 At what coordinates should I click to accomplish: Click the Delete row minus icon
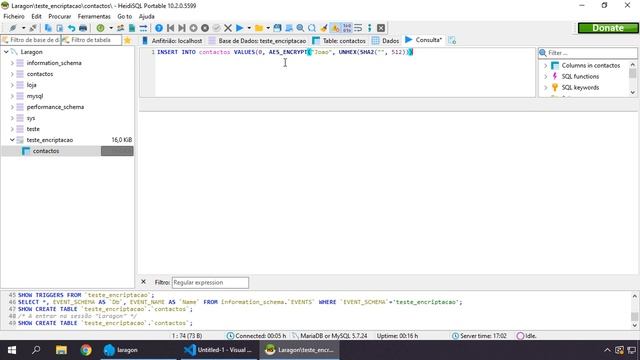click(205, 28)
